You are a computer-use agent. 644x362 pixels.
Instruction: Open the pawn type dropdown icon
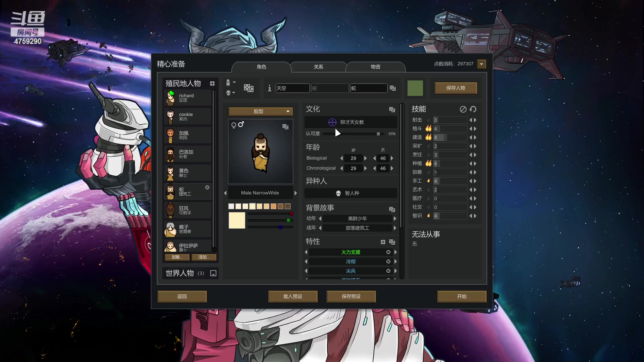pyautogui.click(x=230, y=82)
